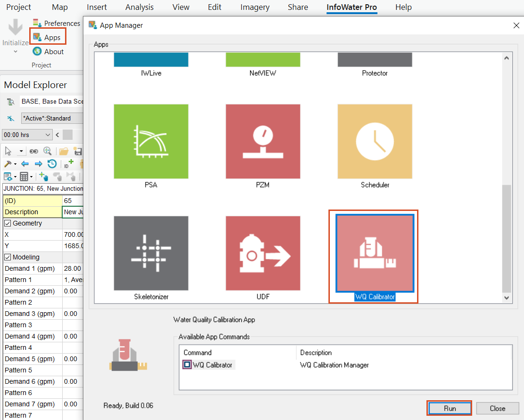This screenshot has height=420, width=524.
Task: Click the calculator icon in the toolbar
Action: pyautogui.click(x=24, y=177)
